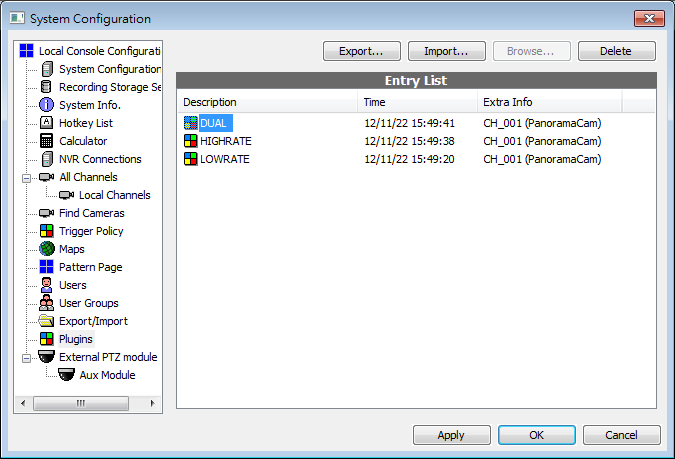Viewport: 675px width, 459px height.
Task: Open Find Cameras tree item
Action: [x=92, y=213]
